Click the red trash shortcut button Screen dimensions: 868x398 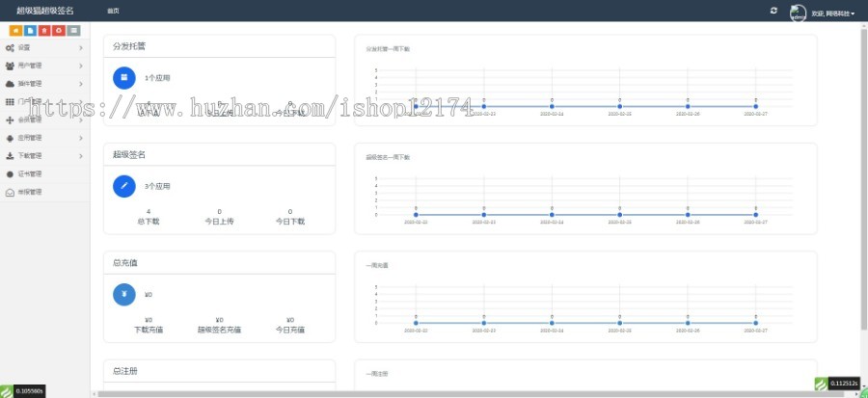[x=44, y=31]
